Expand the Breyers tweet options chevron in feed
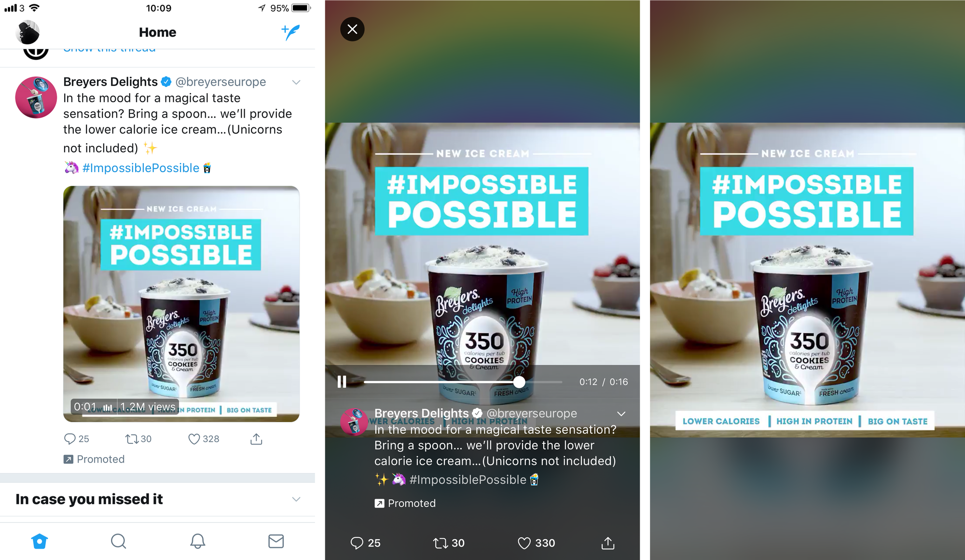The image size is (965, 560). tap(296, 82)
